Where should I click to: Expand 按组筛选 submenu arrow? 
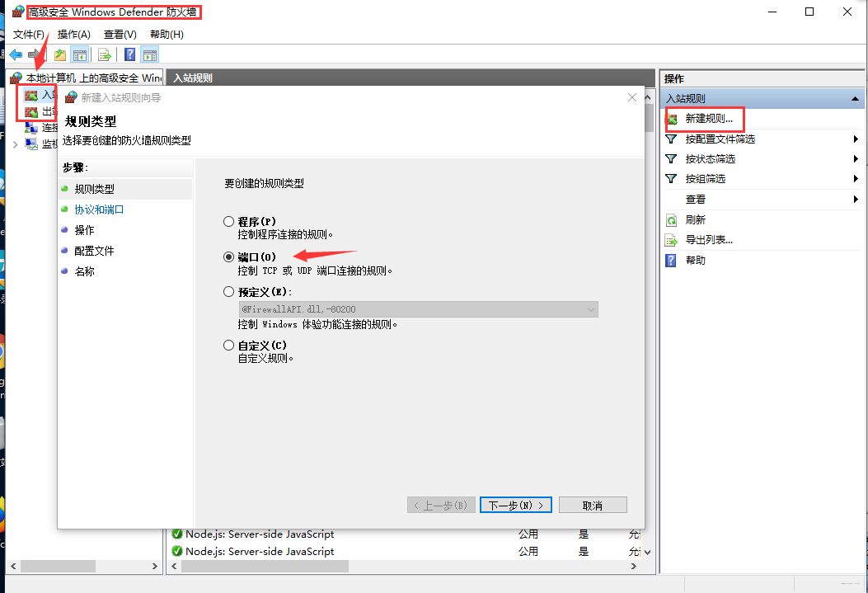[856, 179]
